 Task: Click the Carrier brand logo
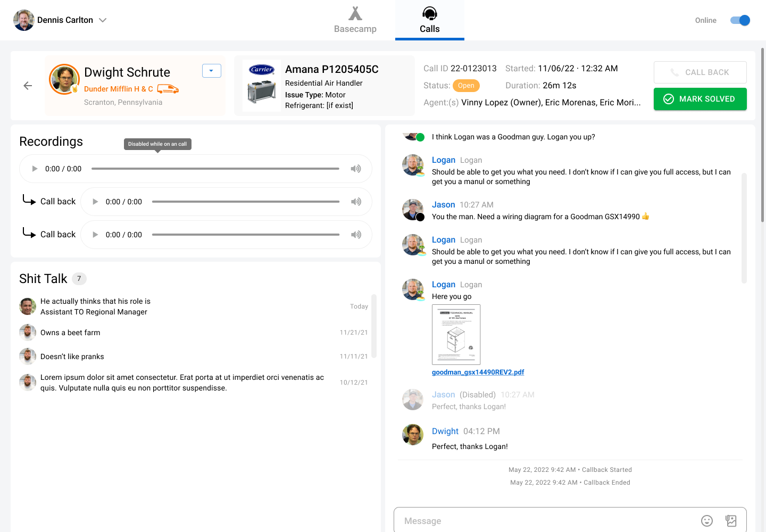click(x=262, y=70)
